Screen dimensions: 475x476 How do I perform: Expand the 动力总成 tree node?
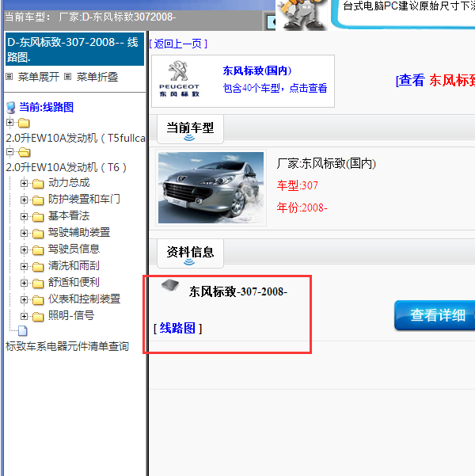[24, 183]
